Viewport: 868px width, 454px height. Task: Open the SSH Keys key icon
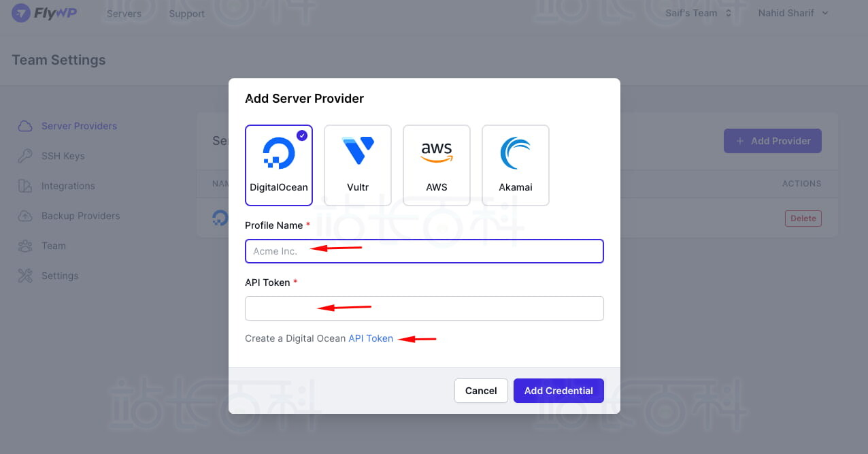point(25,156)
